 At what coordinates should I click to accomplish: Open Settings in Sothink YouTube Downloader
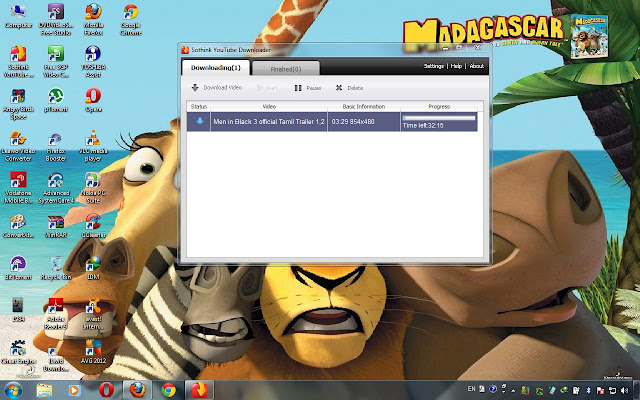[433, 66]
